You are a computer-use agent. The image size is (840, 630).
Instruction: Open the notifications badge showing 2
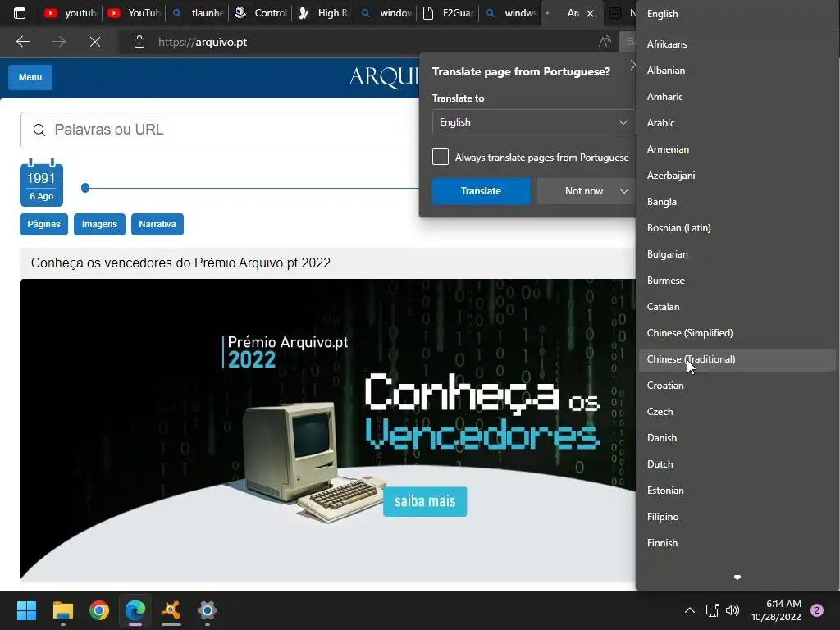817,610
